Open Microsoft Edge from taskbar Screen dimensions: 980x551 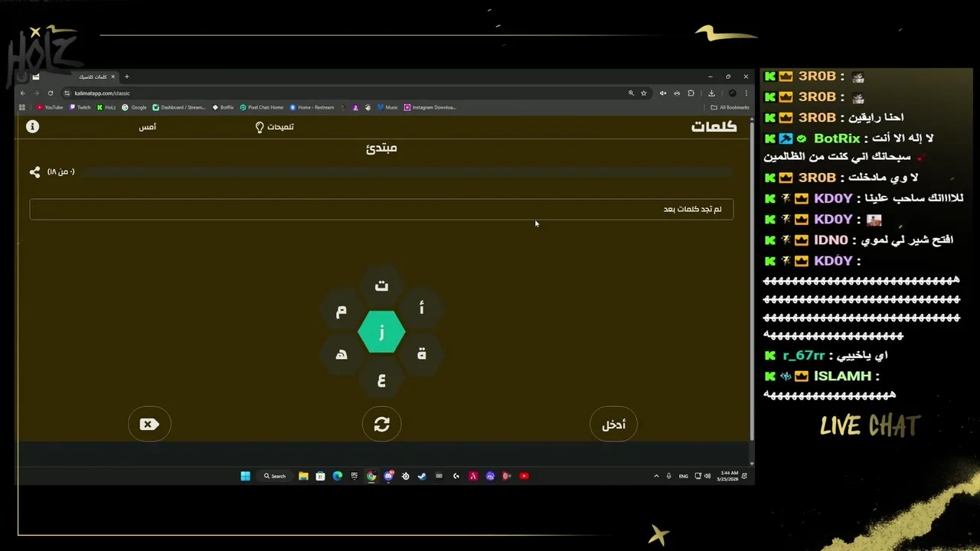[337, 476]
